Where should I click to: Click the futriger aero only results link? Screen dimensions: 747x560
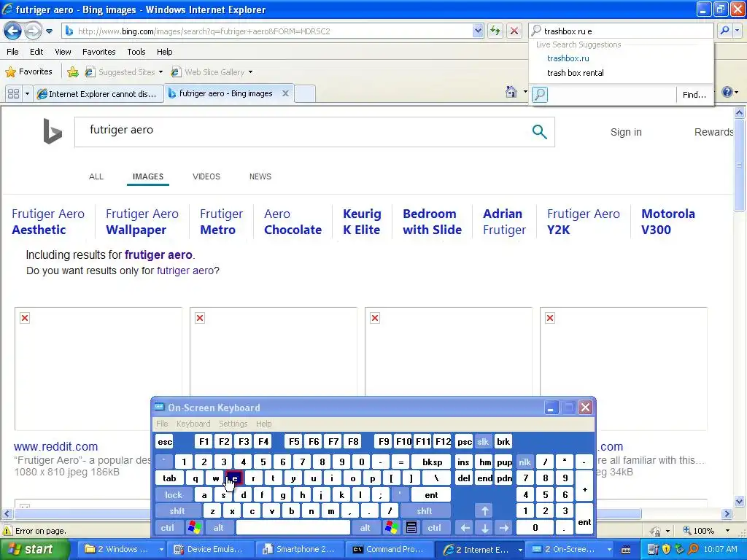coord(185,271)
